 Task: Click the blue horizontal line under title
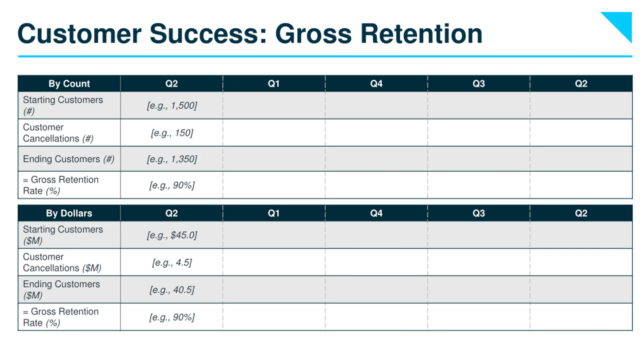point(325,56)
